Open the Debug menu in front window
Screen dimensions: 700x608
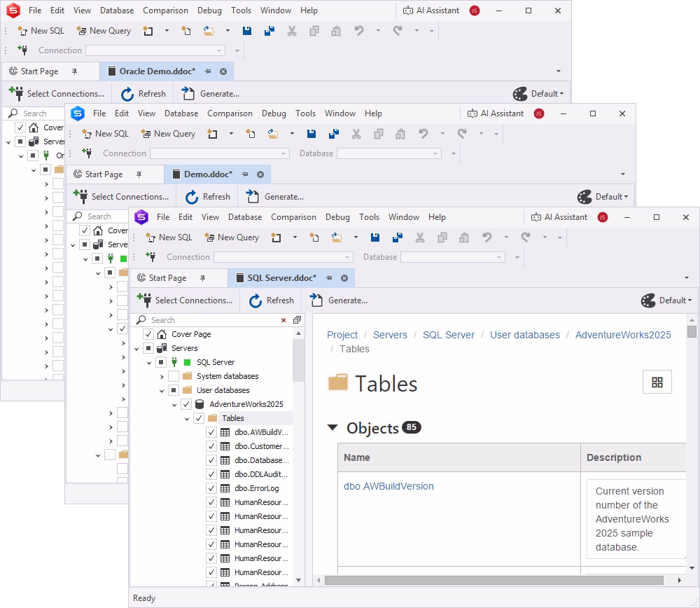(337, 217)
